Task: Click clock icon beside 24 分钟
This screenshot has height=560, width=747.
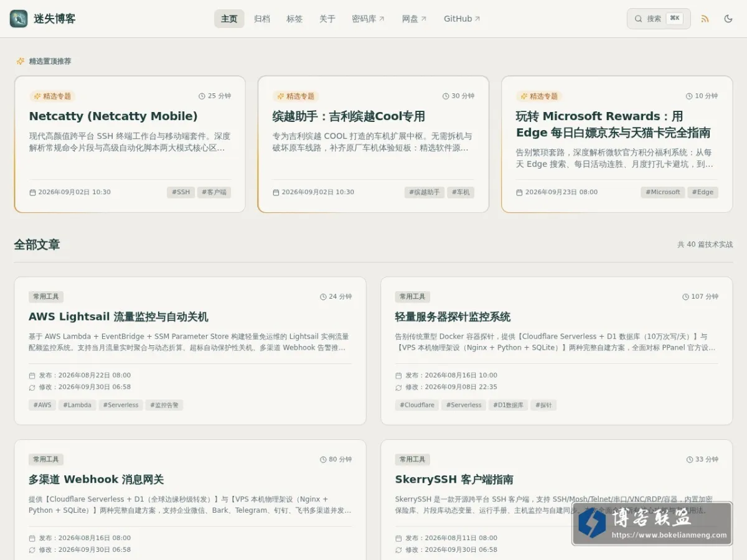Action: pos(323,297)
